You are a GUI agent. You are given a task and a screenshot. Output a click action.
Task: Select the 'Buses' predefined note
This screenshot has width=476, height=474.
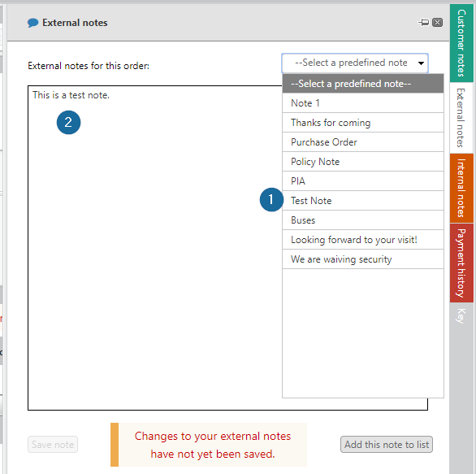(x=363, y=220)
